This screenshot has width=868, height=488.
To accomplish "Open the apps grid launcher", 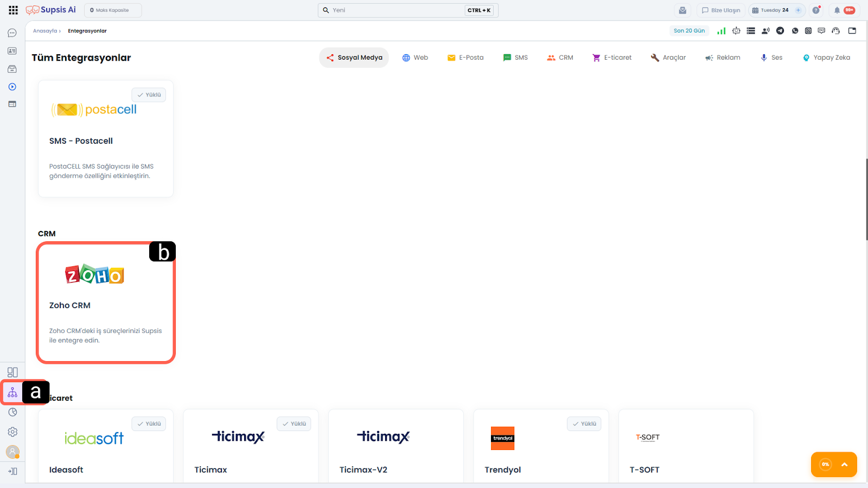I will pyautogui.click(x=13, y=10).
